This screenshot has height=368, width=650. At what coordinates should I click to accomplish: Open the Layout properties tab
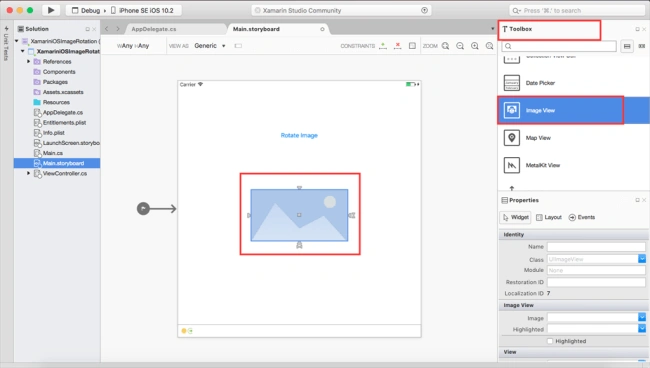coord(548,217)
